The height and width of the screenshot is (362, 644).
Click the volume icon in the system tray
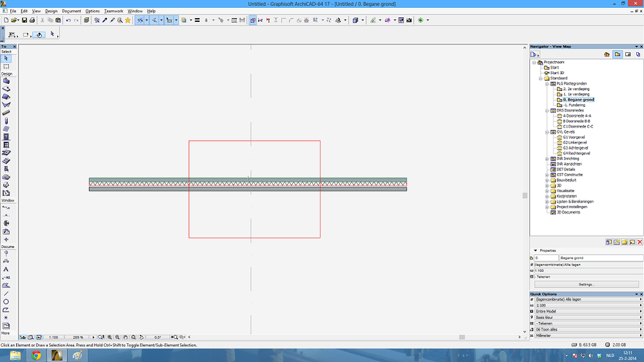click(590, 356)
